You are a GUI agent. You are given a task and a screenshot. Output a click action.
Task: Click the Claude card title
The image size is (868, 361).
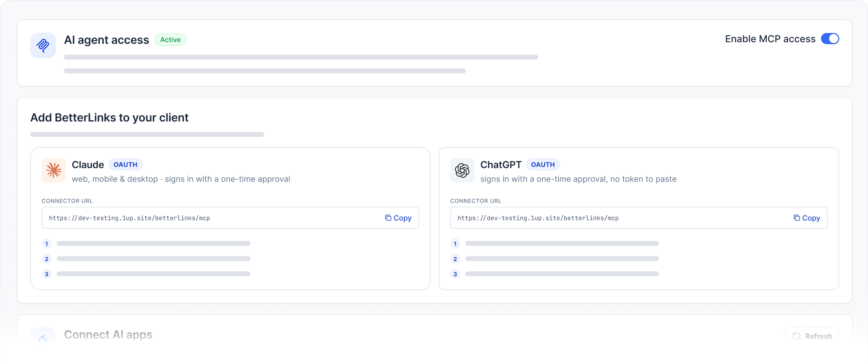[x=88, y=165]
